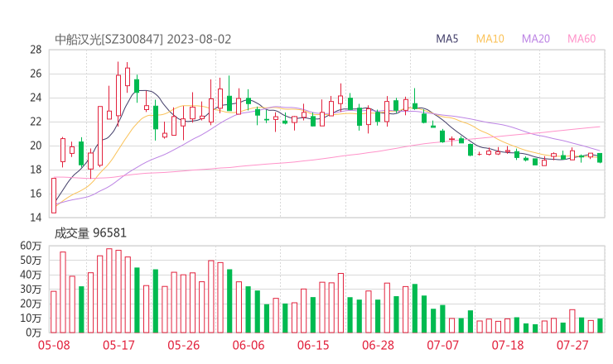Viewport: 613px width, 364px height.
Task: Hide the MA60 line via its legend
Action: point(582,39)
